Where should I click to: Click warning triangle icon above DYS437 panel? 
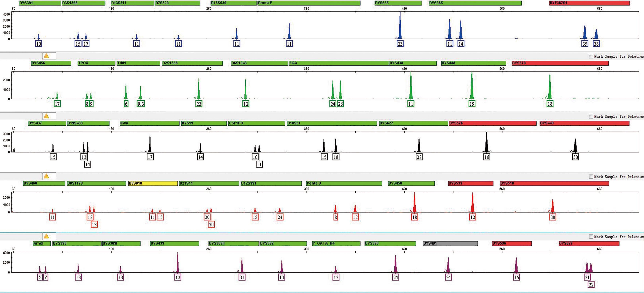(46, 116)
